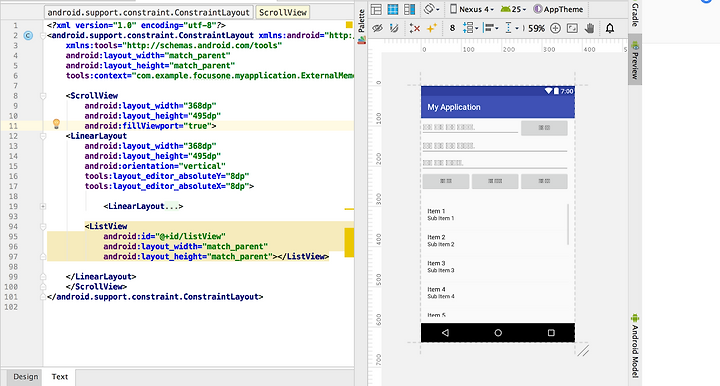Click the second text input in preview

(x=495, y=146)
